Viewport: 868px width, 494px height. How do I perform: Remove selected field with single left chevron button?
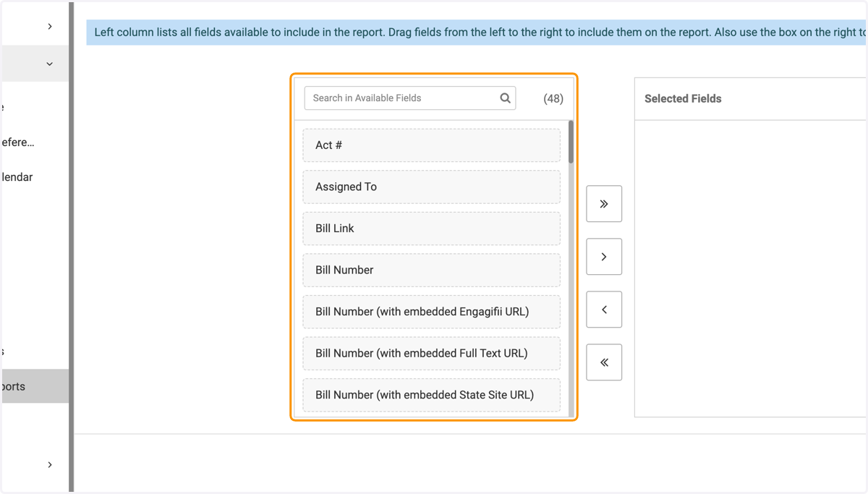coord(604,310)
